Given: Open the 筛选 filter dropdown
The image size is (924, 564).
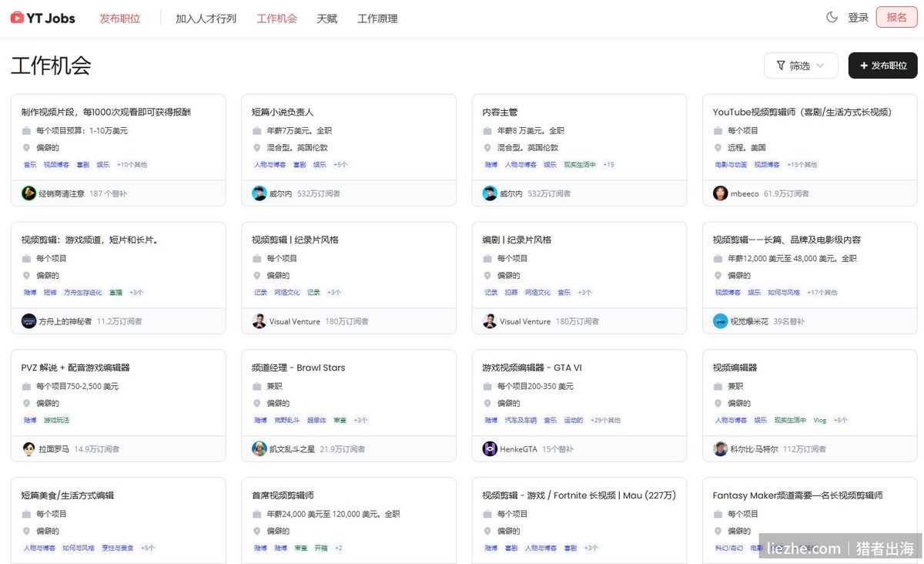Looking at the screenshot, I should [801, 65].
